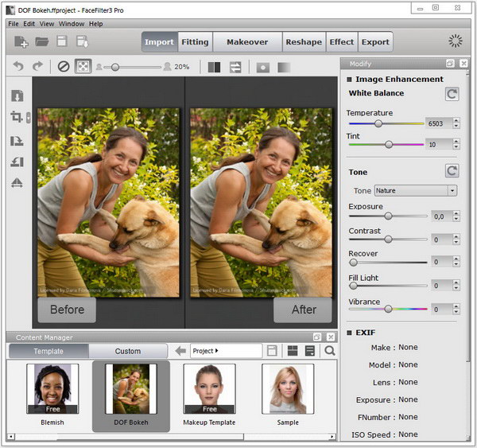Open the Makeover tab
Image resolution: width=477 pixels, height=448 pixels.
tap(246, 42)
